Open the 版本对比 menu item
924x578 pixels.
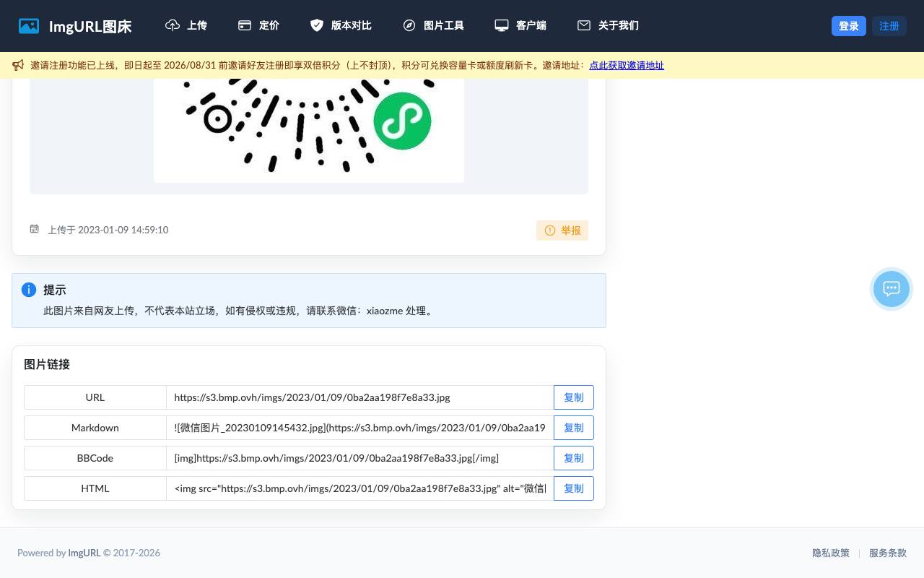point(341,25)
